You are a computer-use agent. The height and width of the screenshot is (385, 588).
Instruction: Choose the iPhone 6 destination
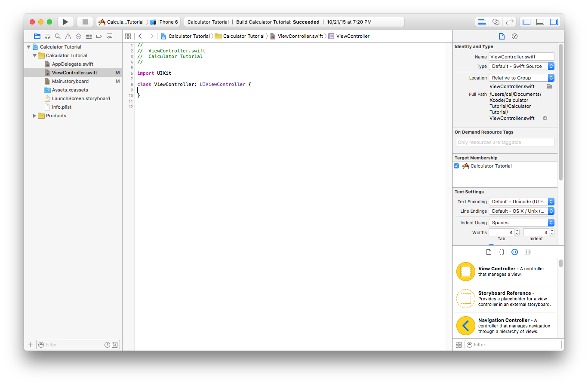click(x=164, y=22)
